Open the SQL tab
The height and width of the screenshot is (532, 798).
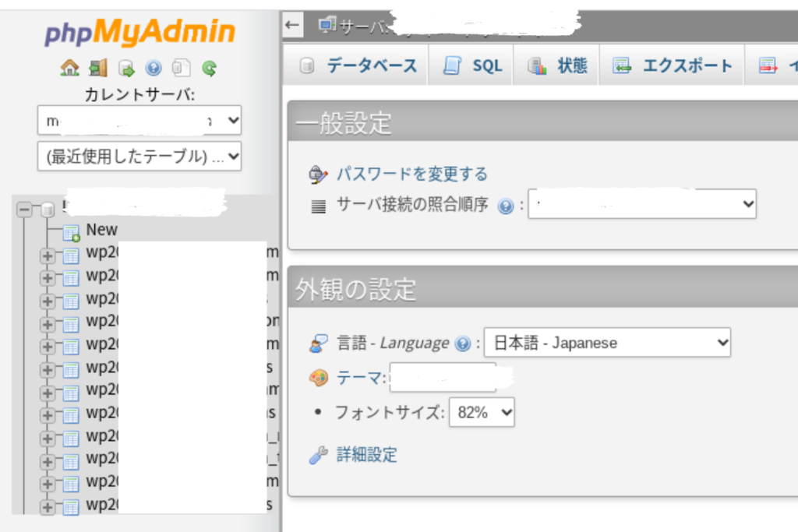[473, 66]
